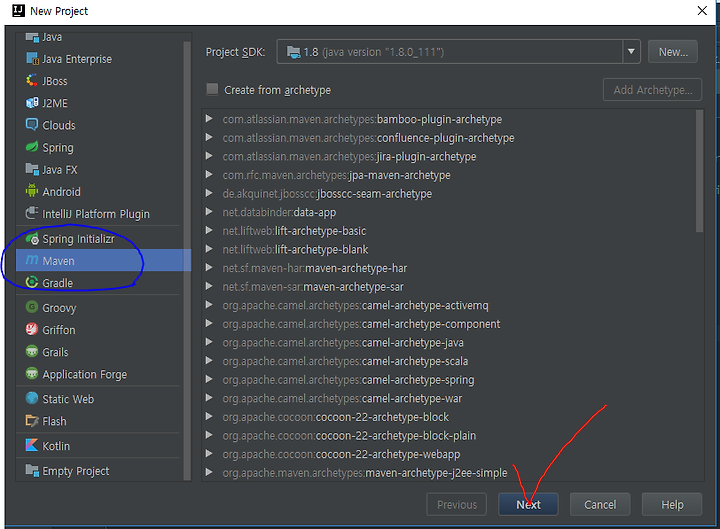The image size is (720, 529).
Task: Select the Flash folder icon
Action: pos(32,421)
